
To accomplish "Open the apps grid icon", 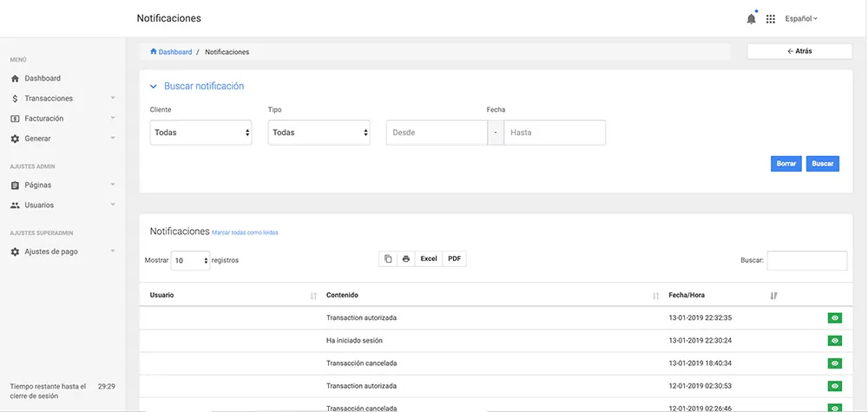I will pyautogui.click(x=770, y=18).
